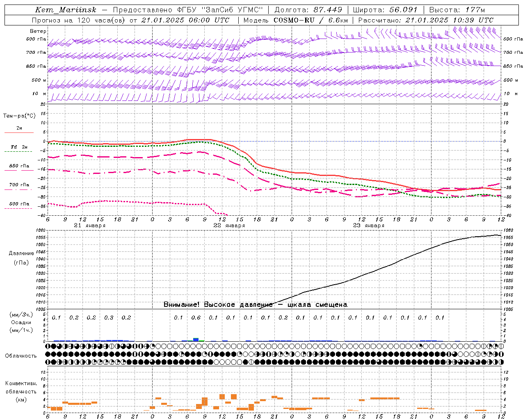Viewport: 525px width, 420px height.
Task: Click the 'Предоставлено ФГБУ "ЗапСиб УГМС"' credit
Action: coord(188,10)
